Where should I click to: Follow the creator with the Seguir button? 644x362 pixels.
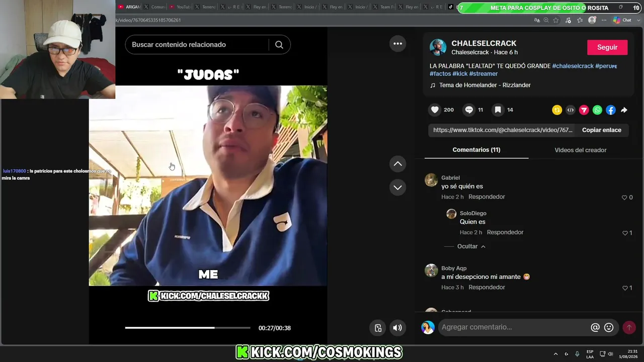click(x=607, y=47)
